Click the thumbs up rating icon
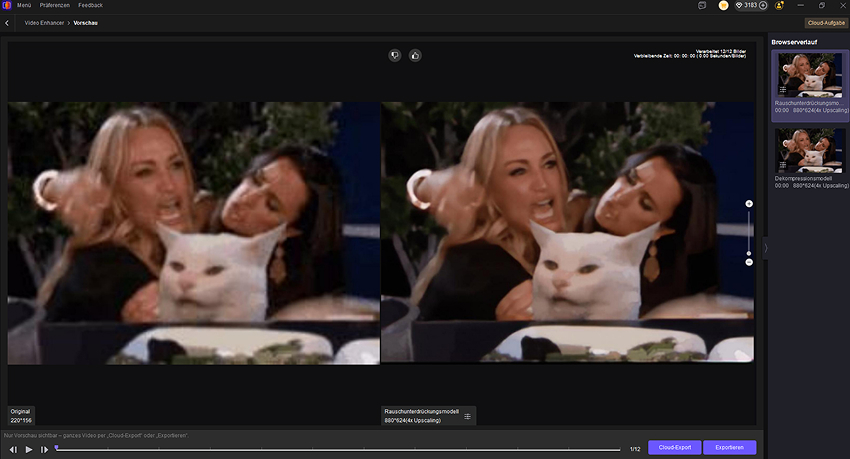850x459 pixels. click(x=415, y=55)
